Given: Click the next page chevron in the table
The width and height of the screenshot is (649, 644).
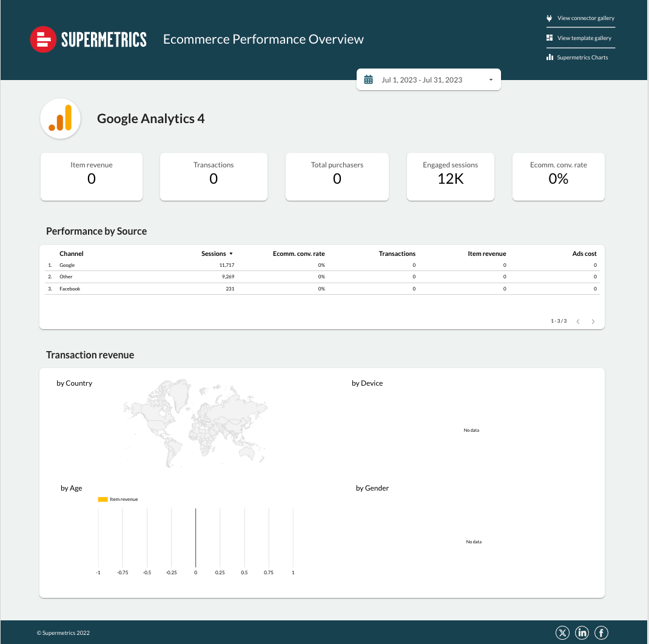Looking at the screenshot, I should [x=593, y=321].
